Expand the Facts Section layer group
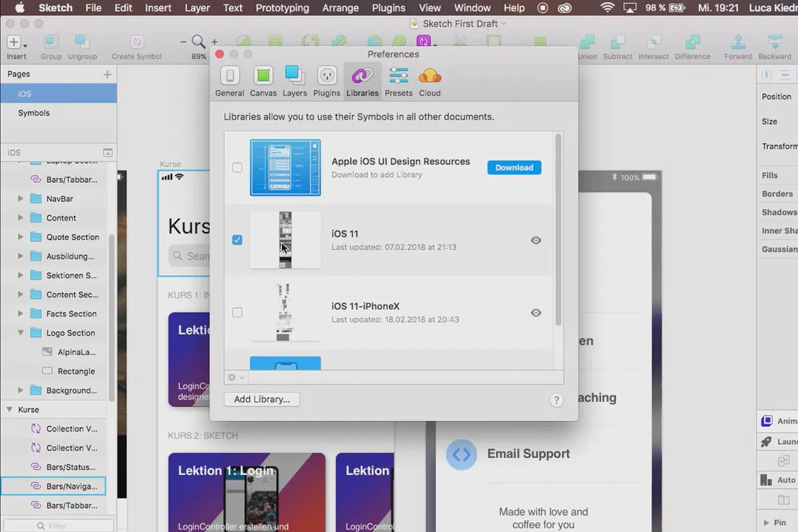 click(x=21, y=314)
